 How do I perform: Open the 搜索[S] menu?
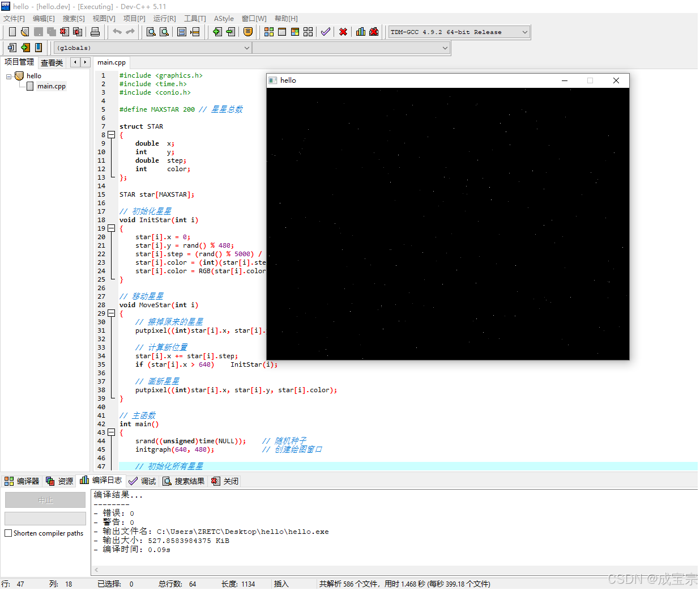click(74, 19)
